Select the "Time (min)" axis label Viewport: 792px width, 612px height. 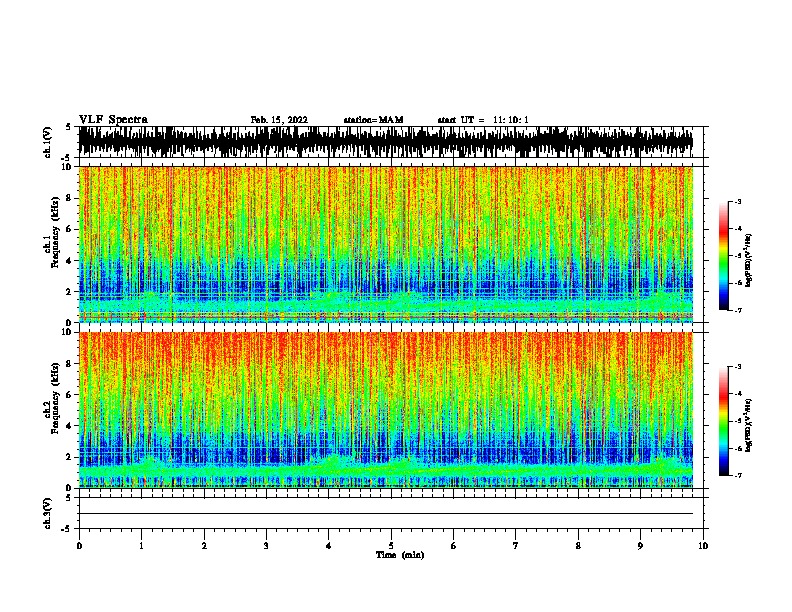pyautogui.click(x=400, y=555)
